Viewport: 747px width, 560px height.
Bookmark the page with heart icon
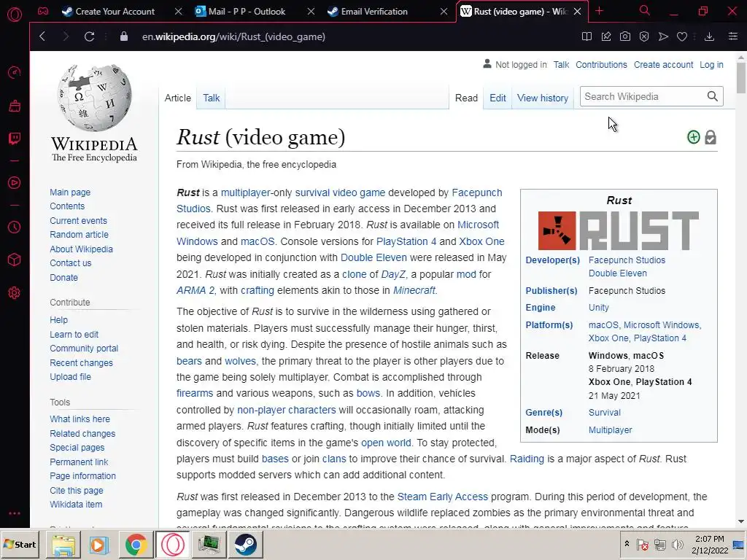pyautogui.click(x=682, y=36)
